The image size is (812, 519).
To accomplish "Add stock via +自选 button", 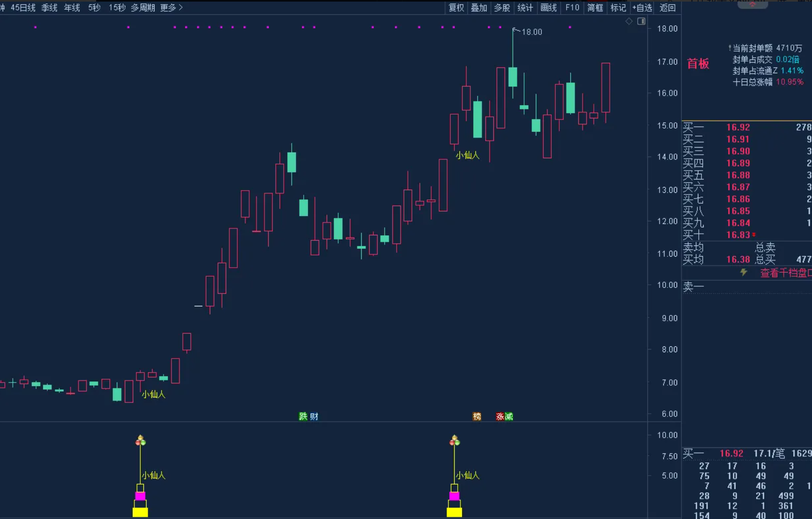I will point(642,7).
